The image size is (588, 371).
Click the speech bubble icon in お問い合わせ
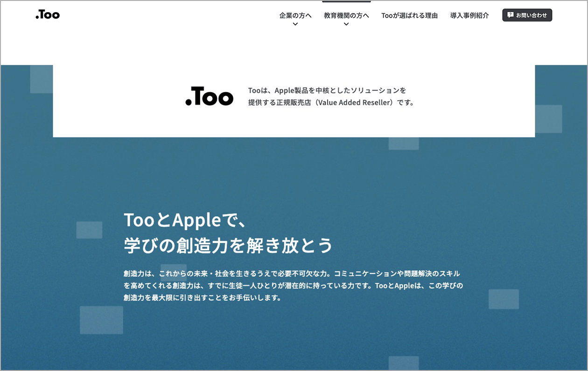point(511,15)
